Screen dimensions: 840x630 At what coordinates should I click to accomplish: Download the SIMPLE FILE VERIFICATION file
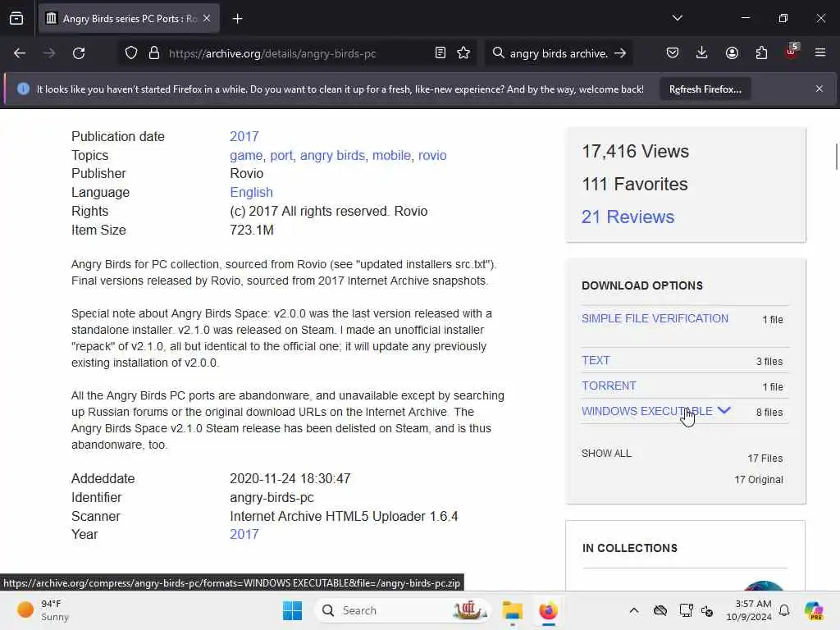(655, 318)
